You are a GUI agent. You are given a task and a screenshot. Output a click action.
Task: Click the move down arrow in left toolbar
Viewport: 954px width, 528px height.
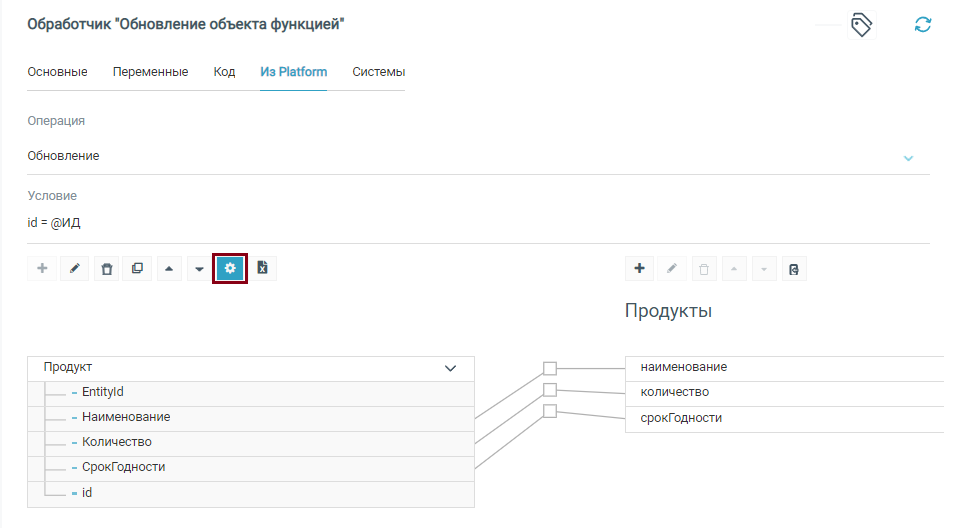(199, 268)
